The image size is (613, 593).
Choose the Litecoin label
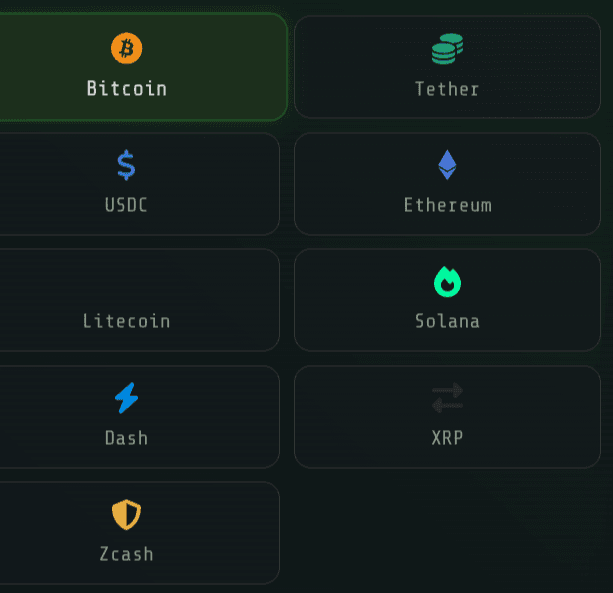(126, 321)
